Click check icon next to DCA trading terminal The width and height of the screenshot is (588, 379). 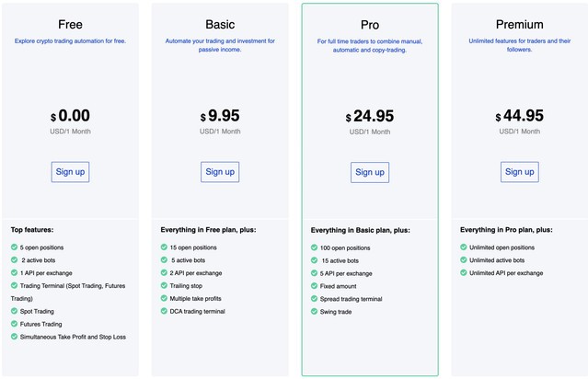pyautogui.click(x=164, y=312)
